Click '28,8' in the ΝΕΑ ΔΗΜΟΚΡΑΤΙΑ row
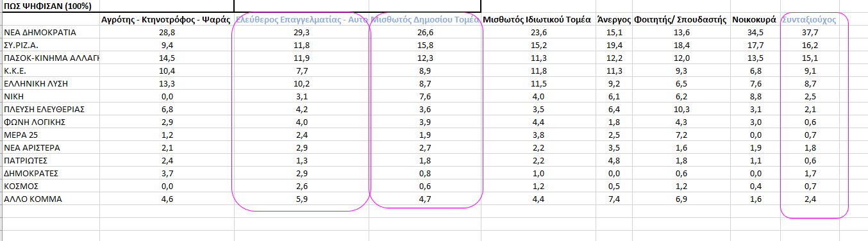 (167, 33)
